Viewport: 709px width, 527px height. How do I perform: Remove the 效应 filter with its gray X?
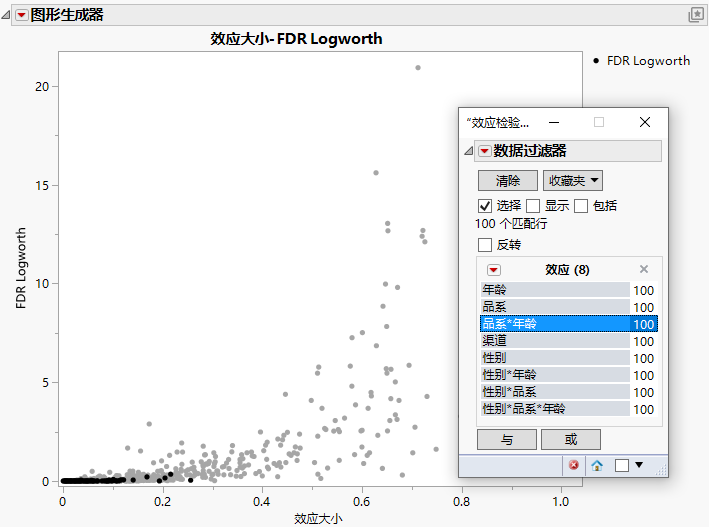[644, 269]
